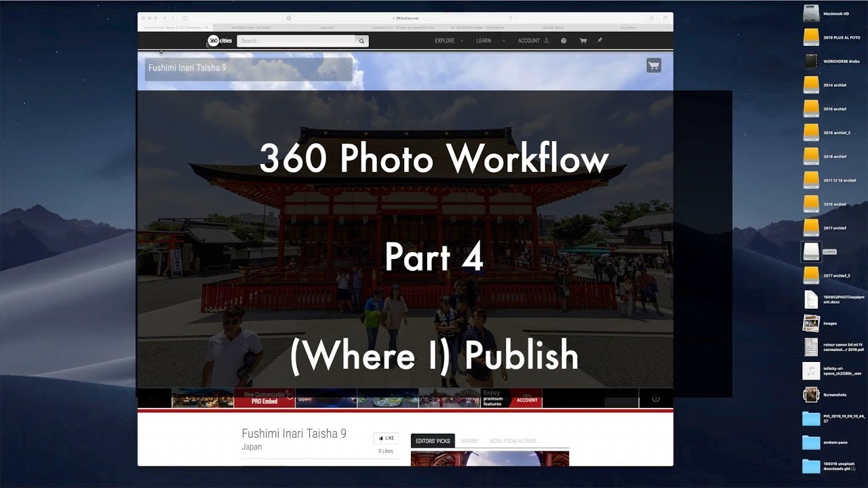The image size is (868, 488).
Task: Switch to the NEARBY tab
Action: [470, 441]
